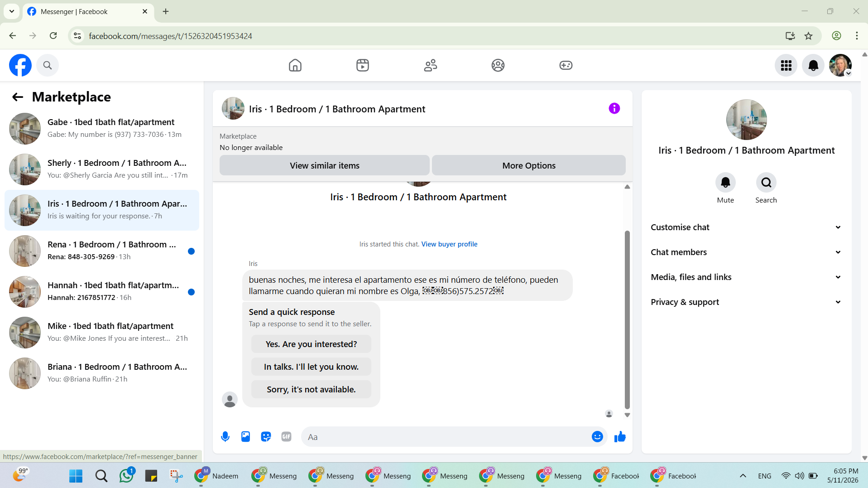Screen dimensions: 868x488
Task: Open the unread Rena conversation
Action: pos(102,251)
